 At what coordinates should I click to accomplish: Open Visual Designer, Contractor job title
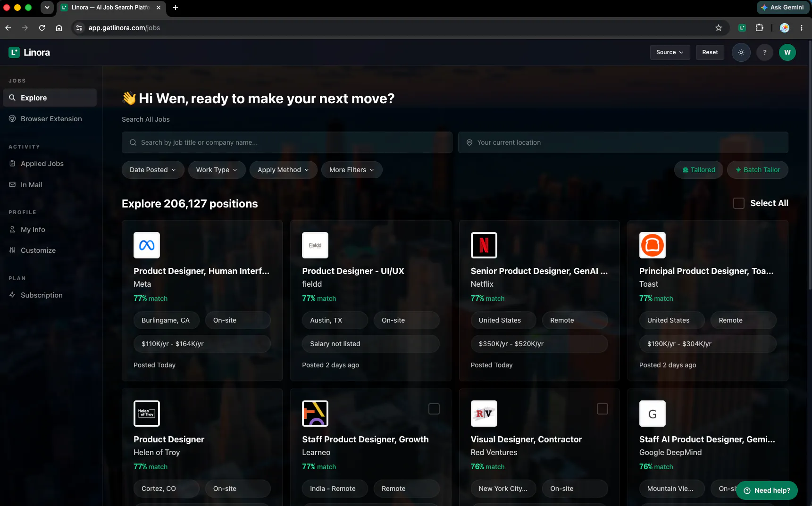527,440
